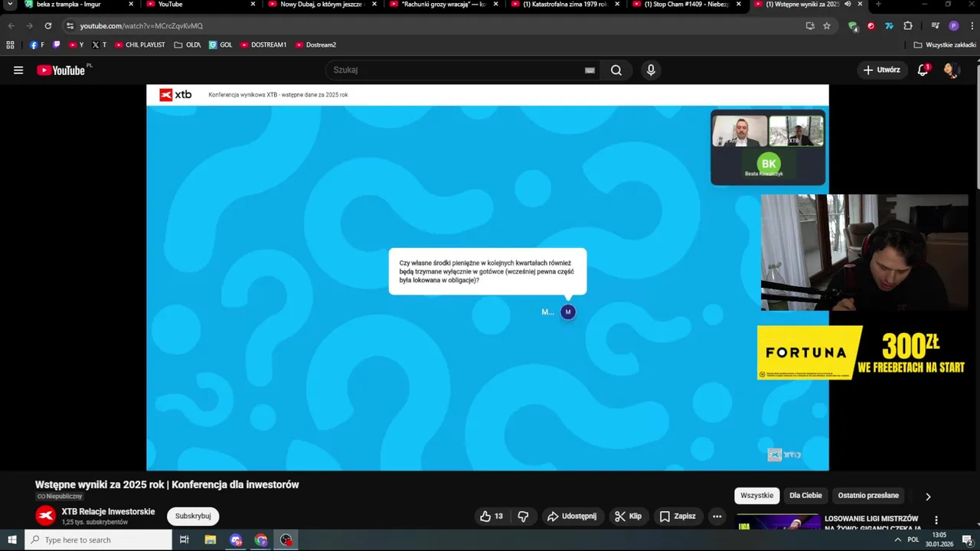
Task: Switch to the Rachunki grozy wracają tab
Action: pos(444,5)
